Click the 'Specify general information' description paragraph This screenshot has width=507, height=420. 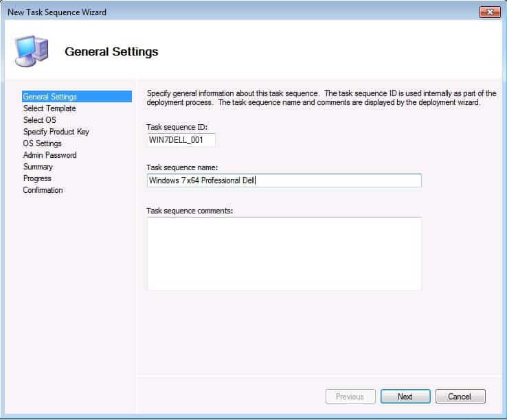322,98
